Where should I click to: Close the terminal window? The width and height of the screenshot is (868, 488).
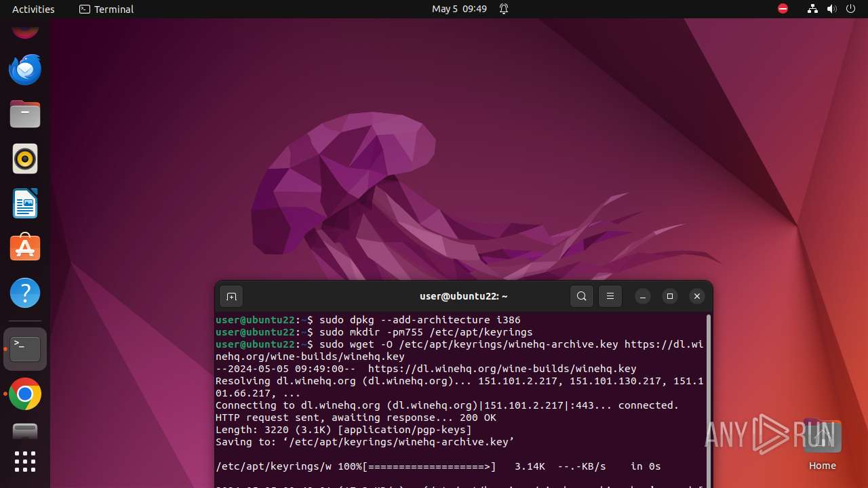pyautogui.click(x=696, y=296)
